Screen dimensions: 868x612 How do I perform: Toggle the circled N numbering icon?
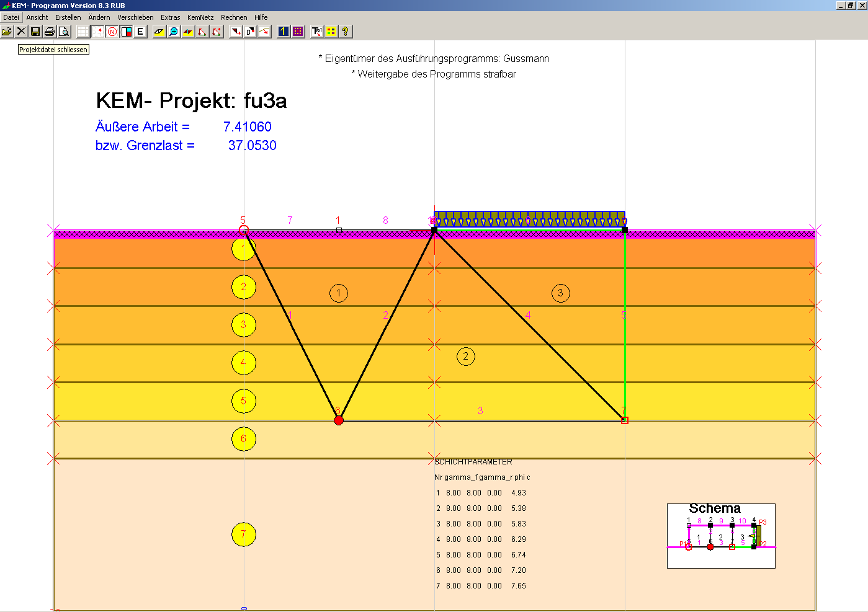pos(112,31)
